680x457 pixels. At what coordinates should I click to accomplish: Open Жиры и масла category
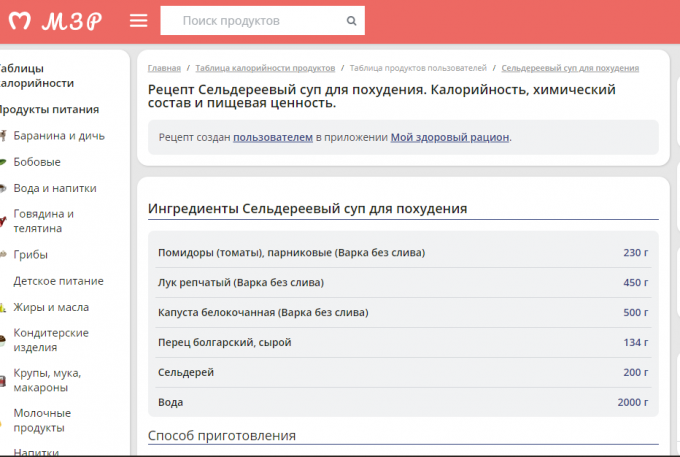pos(51,307)
